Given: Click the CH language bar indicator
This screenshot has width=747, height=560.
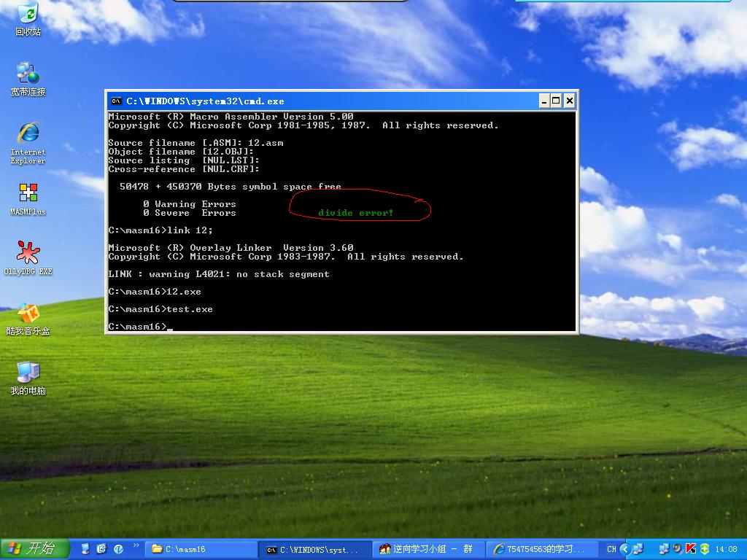Looking at the screenshot, I should coord(612,549).
